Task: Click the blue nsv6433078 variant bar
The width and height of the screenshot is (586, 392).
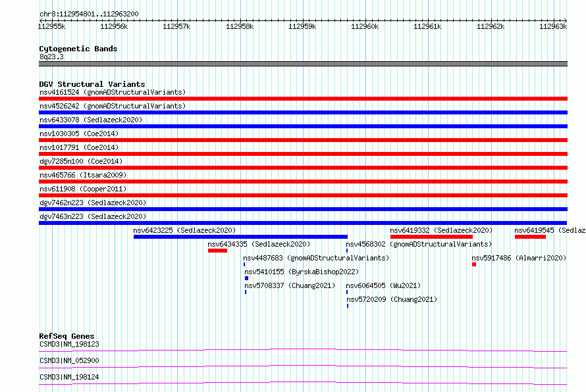Action: pos(303,126)
